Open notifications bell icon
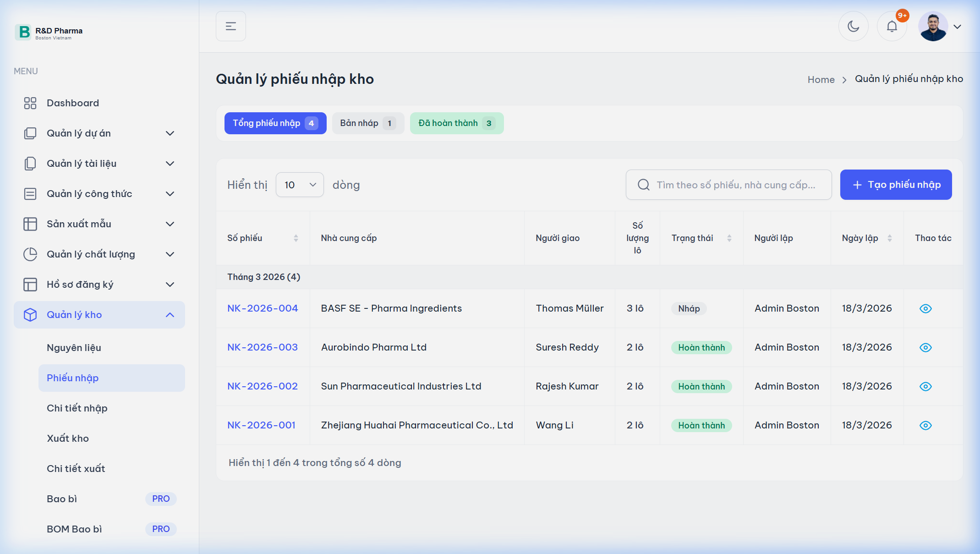Image resolution: width=980 pixels, height=554 pixels. pyautogui.click(x=892, y=27)
